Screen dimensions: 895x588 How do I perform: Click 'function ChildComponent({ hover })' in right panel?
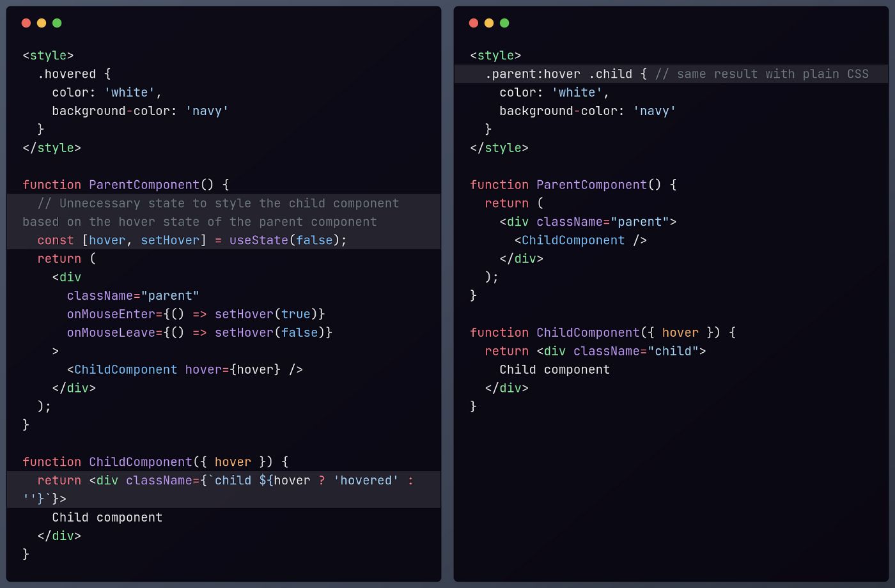tap(595, 332)
